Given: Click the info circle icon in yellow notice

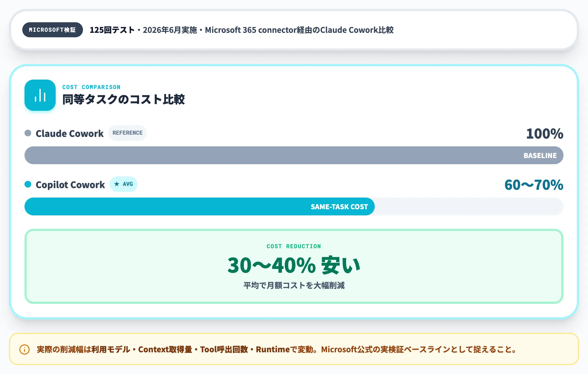Looking at the screenshot, I should (x=24, y=350).
